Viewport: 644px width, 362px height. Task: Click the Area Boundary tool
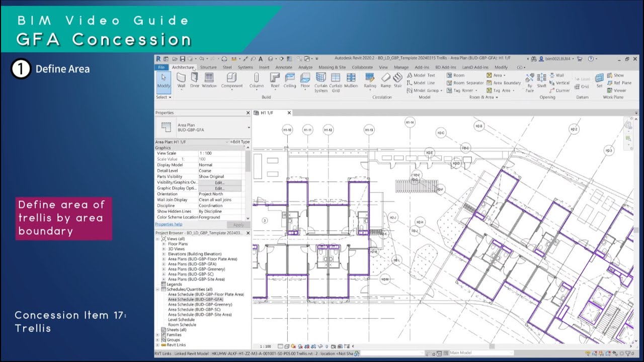[504, 83]
